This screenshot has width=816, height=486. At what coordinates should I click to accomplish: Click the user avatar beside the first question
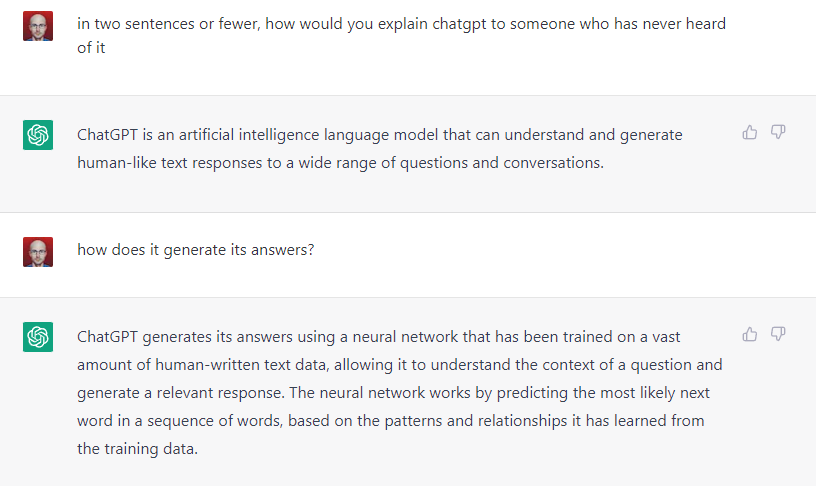pyautogui.click(x=38, y=26)
